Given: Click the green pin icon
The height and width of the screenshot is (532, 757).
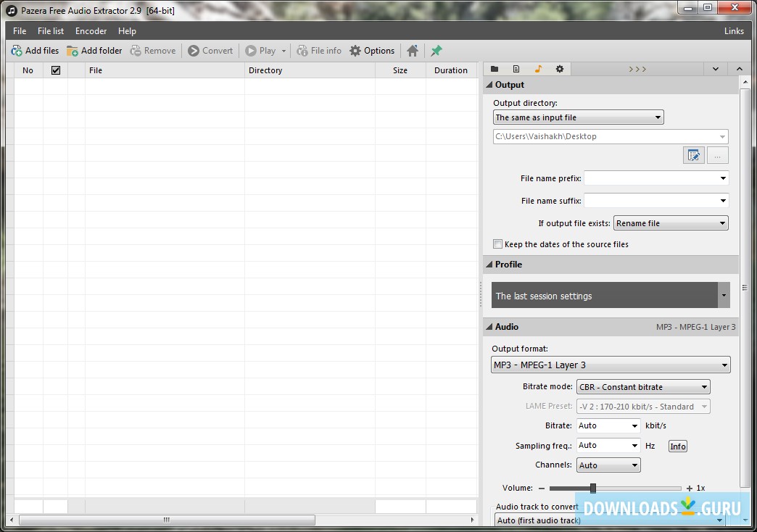Looking at the screenshot, I should (x=437, y=51).
